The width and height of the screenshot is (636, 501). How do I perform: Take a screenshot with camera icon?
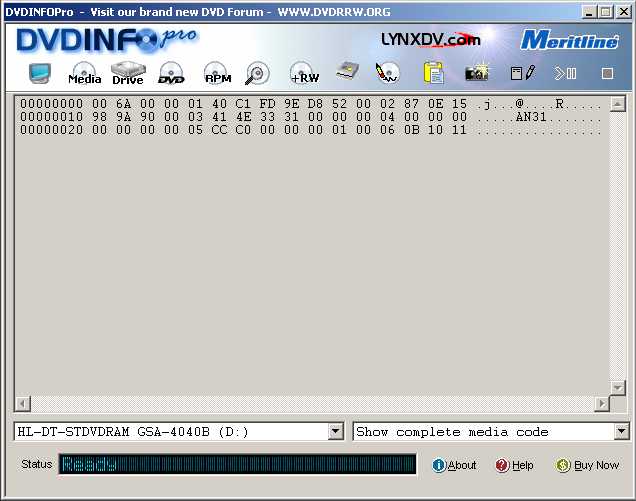pyautogui.click(x=477, y=72)
